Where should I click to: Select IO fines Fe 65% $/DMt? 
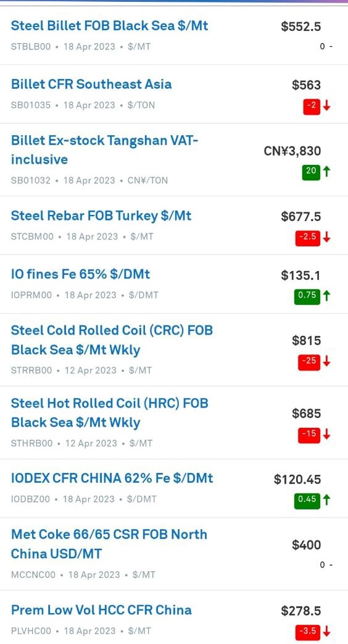pyautogui.click(x=80, y=274)
